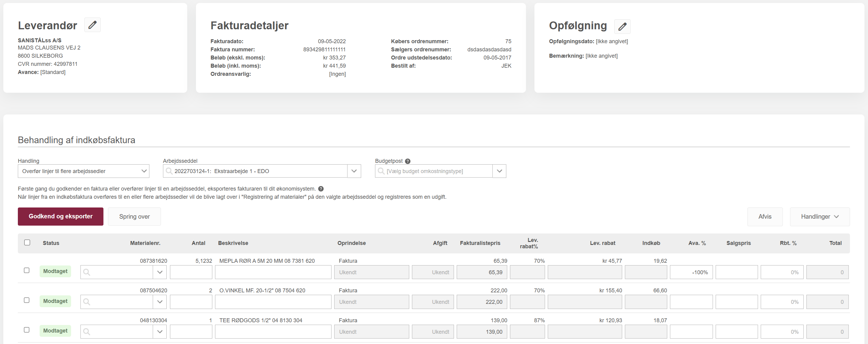
Task: Click Modtaget status in MEPLA RØR row
Action: [55, 271]
